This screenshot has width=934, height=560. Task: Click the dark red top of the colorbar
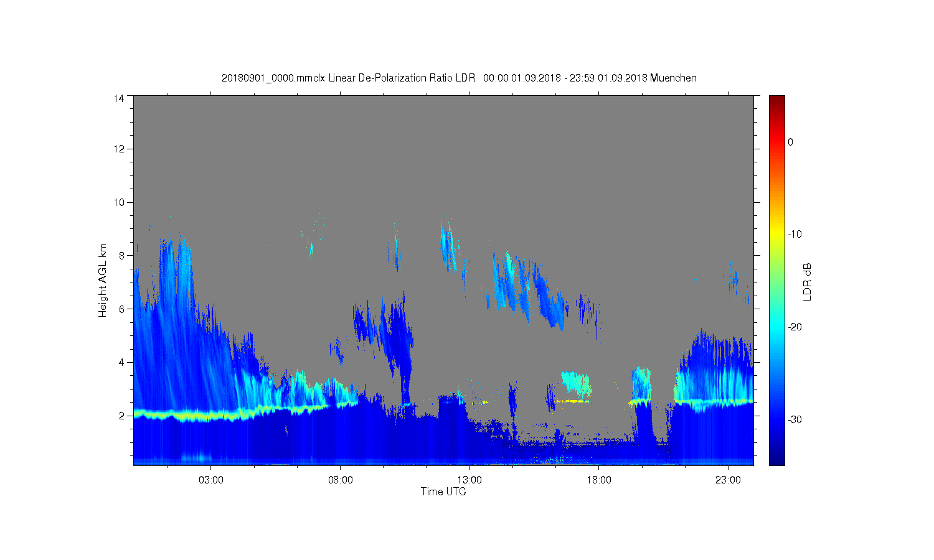[776, 100]
